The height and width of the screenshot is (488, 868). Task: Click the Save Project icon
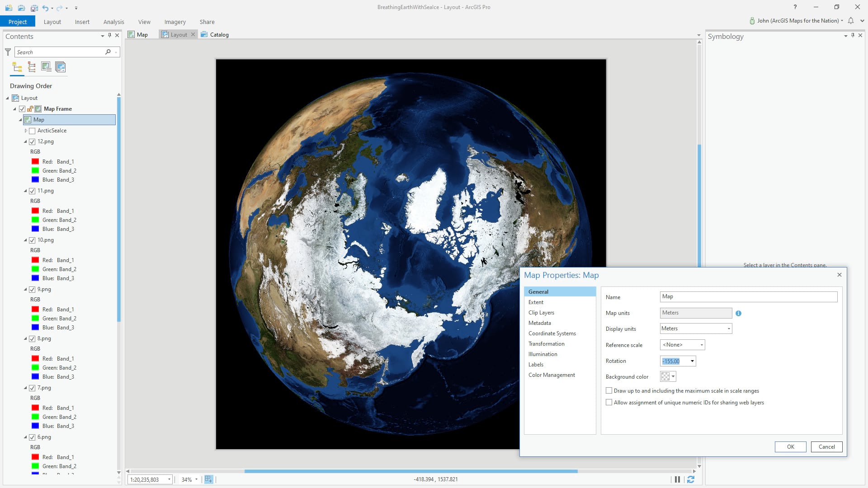point(34,8)
